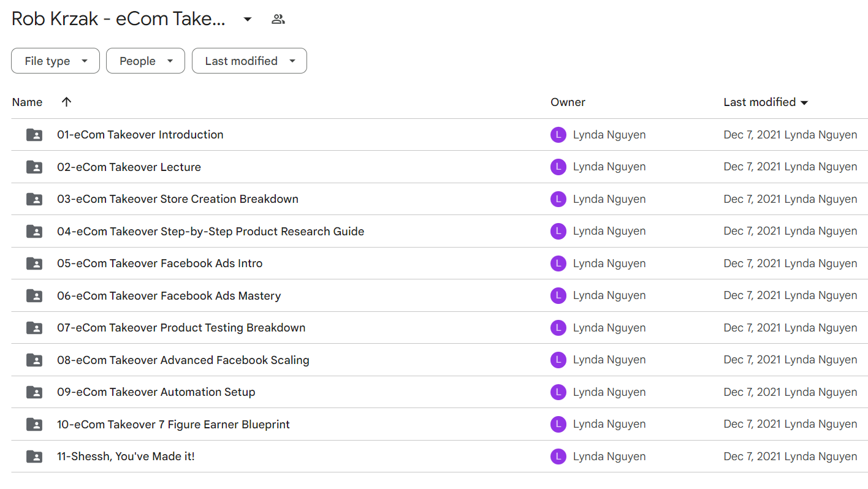Click folder icon for 08 Advanced Facebook Scaling

click(x=34, y=360)
